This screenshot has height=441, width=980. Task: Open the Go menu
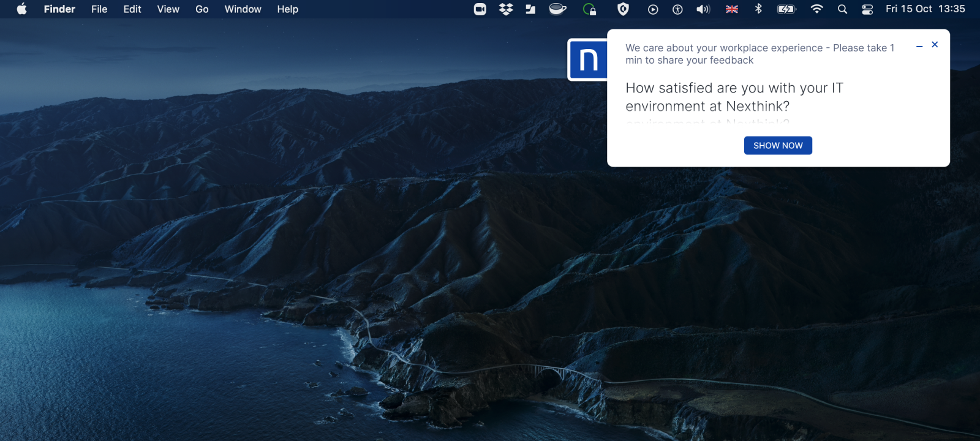click(x=202, y=9)
